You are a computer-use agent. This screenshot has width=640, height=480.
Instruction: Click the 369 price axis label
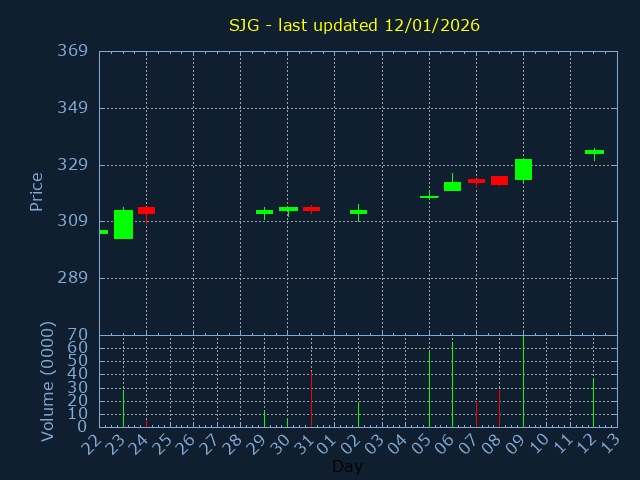tap(72, 51)
